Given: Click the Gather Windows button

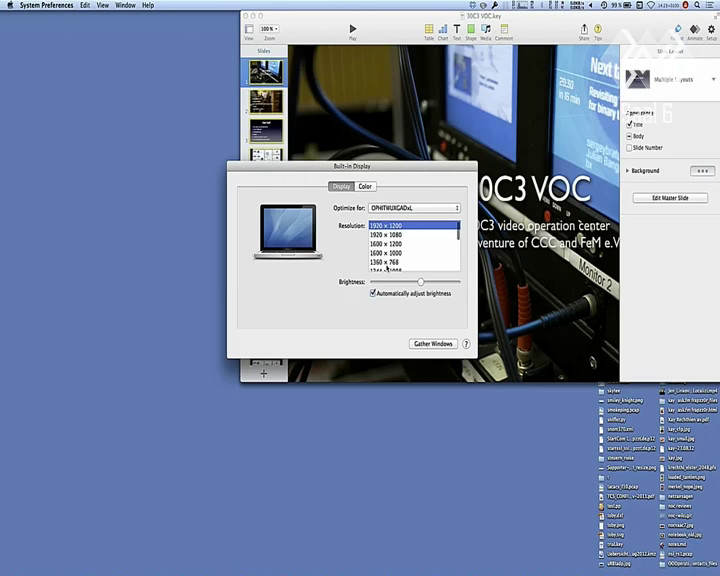Looking at the screenshot, I should [433, 344].
